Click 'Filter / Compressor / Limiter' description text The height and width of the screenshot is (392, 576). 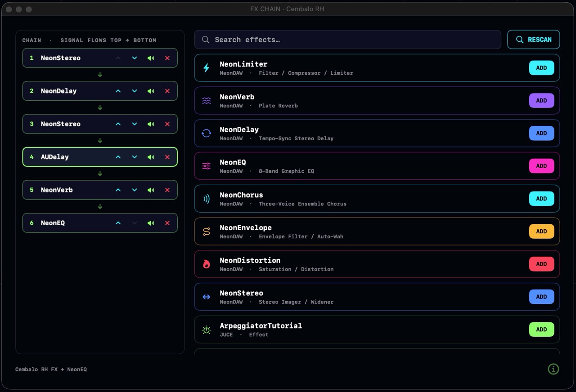(x=306, y=73)
